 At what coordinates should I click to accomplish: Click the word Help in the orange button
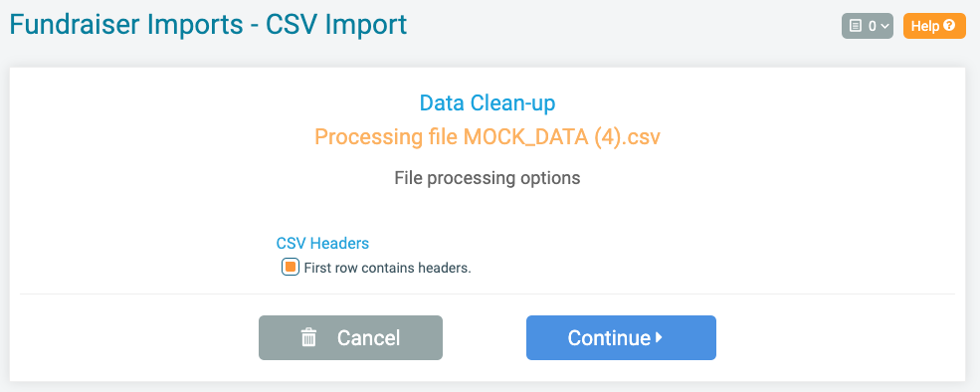[926, 26]
